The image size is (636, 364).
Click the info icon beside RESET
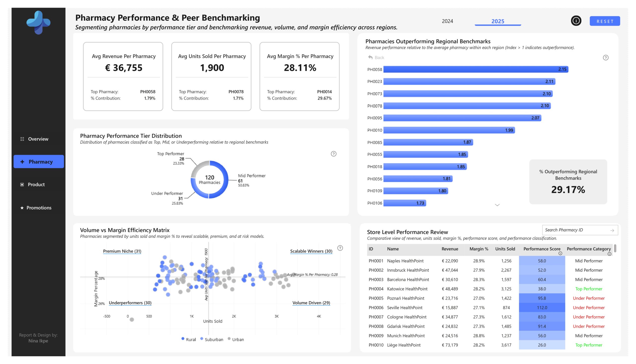[x=576, y=21]
